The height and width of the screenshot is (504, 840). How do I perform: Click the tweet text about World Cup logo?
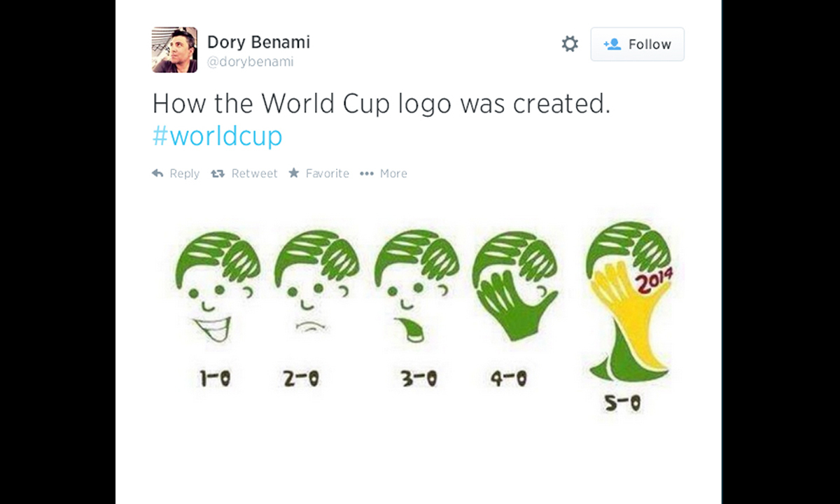(381, 104)
